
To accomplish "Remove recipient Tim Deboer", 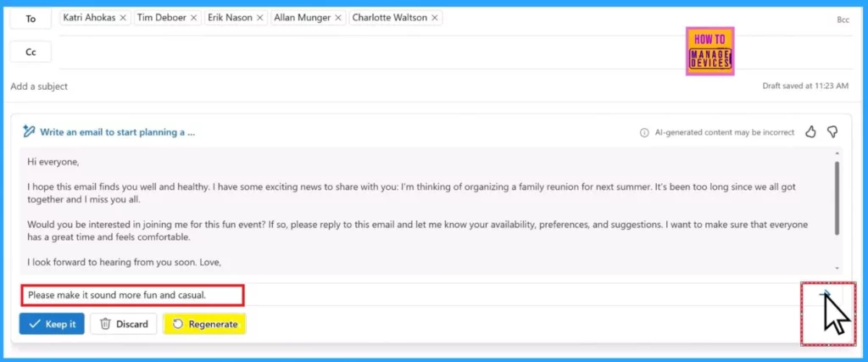I will [194, 18].
